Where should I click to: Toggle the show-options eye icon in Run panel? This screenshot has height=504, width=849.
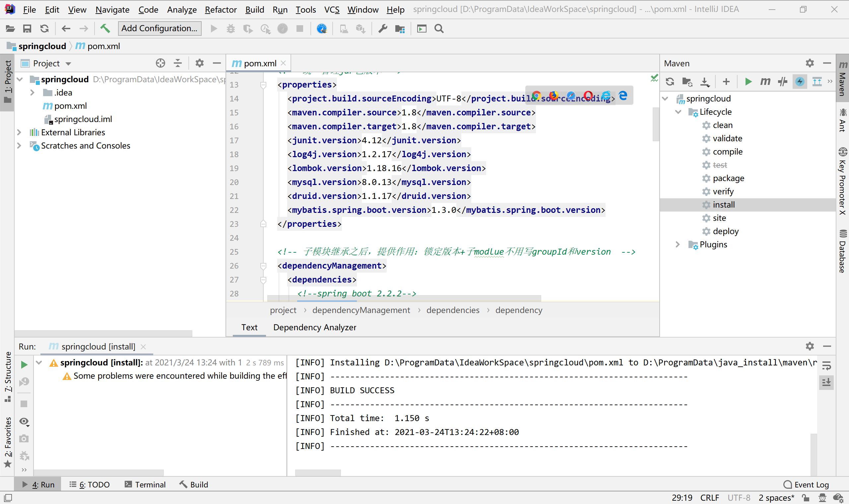(x=24, y=422)
